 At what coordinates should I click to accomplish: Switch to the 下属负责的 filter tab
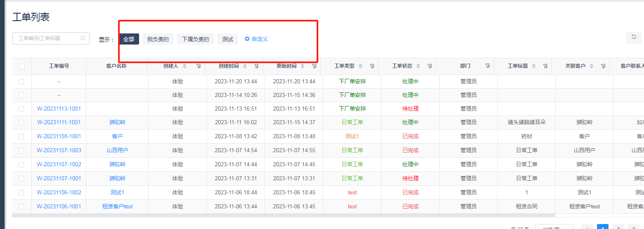click(196, 39)
